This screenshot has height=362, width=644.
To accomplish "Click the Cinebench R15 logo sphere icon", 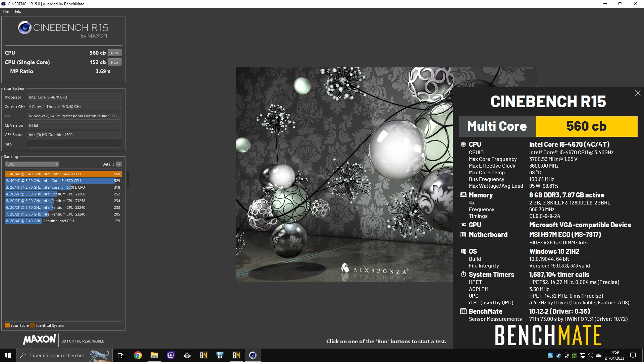I will tap(25, 27).
